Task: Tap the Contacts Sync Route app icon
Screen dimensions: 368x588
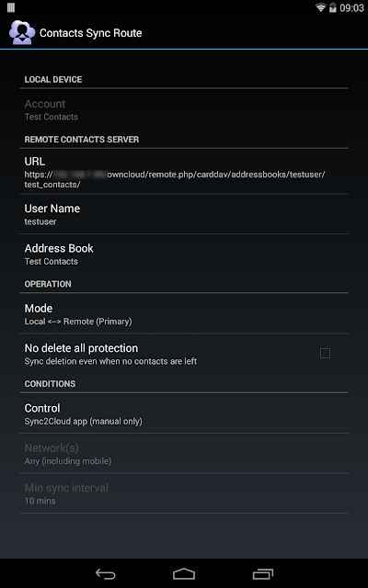Action: [22, 33]
